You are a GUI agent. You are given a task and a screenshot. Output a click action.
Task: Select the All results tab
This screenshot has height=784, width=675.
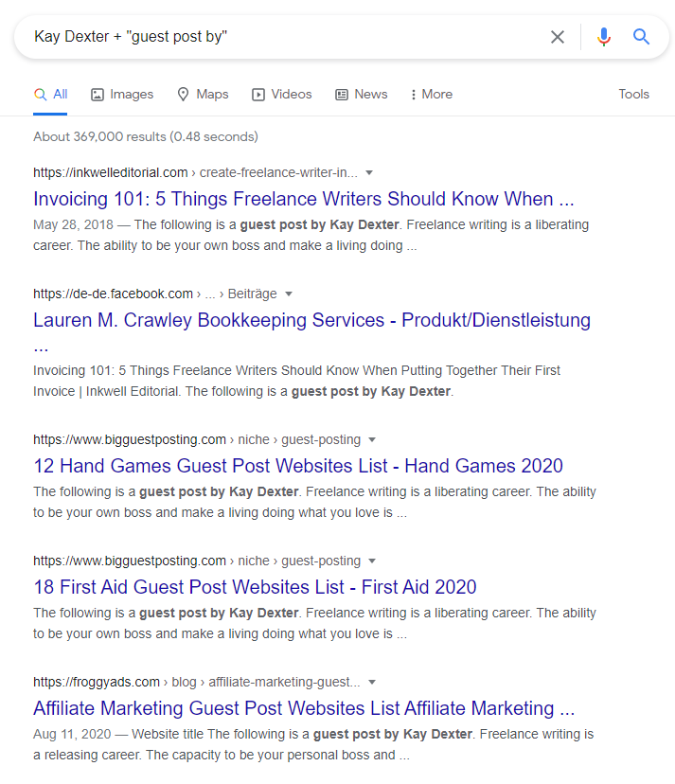50,94
